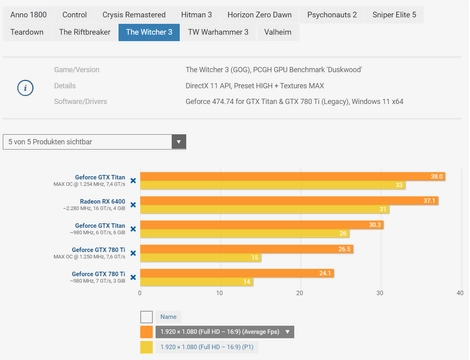Click Geforce GTX 780 Ti MAX OC label
Image resolution: width=470 pixels, height=360 pixels.
coord(98,250)
